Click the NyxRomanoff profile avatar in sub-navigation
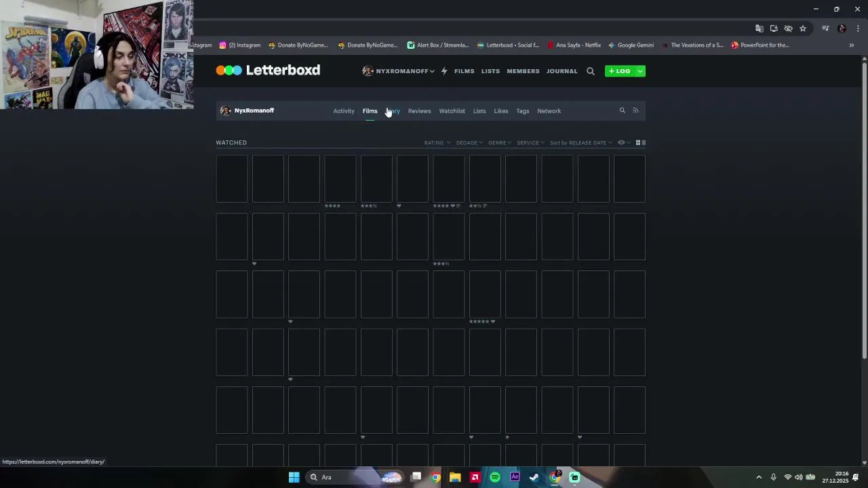 [x=225, y=110]
